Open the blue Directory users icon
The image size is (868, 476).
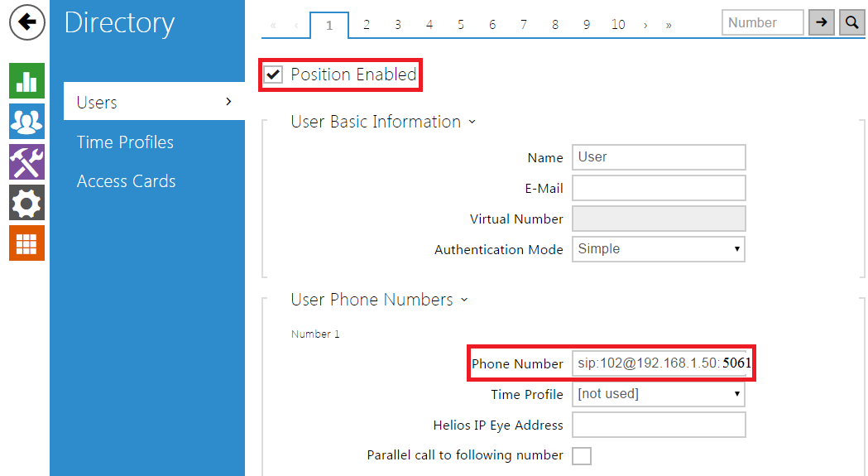[x=26, y=122]
